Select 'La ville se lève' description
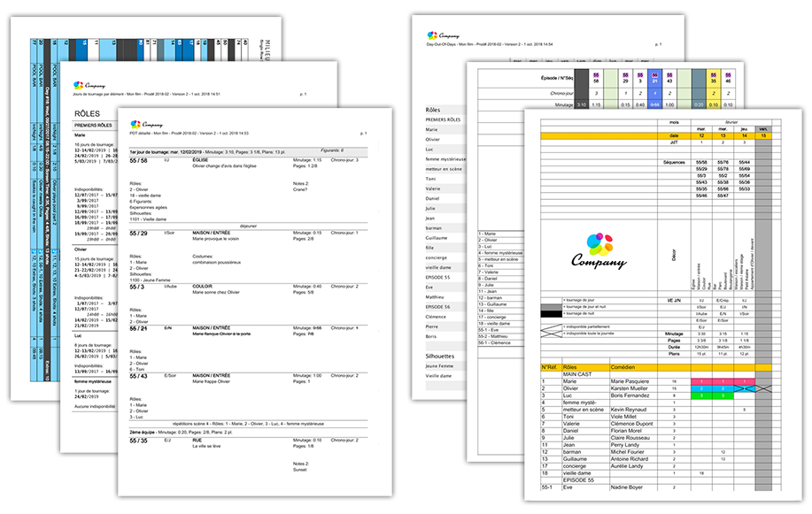 click(206, 446)
